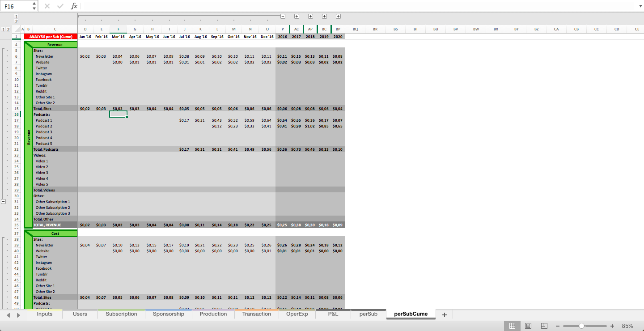The width and height of the screenshot is (644, 331).
Task: Click the 'Reddit' label under Revenue Sites
Action: [41, 91]
